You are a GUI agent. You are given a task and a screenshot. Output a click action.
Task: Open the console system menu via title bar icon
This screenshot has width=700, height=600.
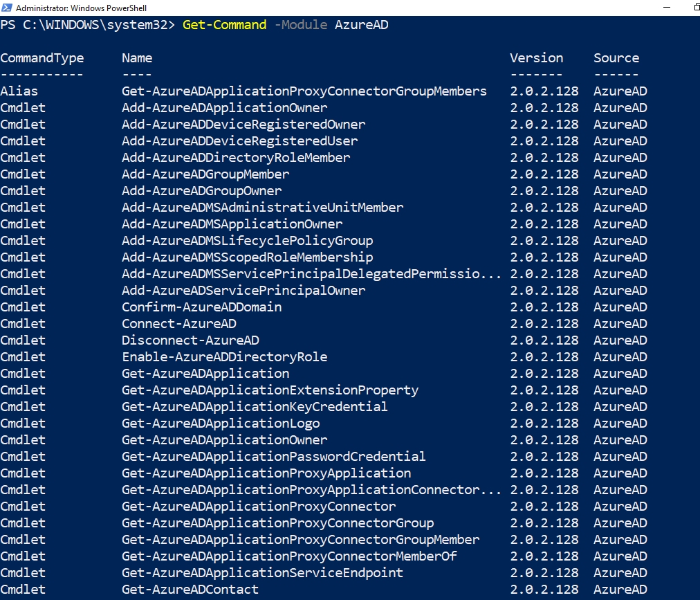click(x=7, y=7)
